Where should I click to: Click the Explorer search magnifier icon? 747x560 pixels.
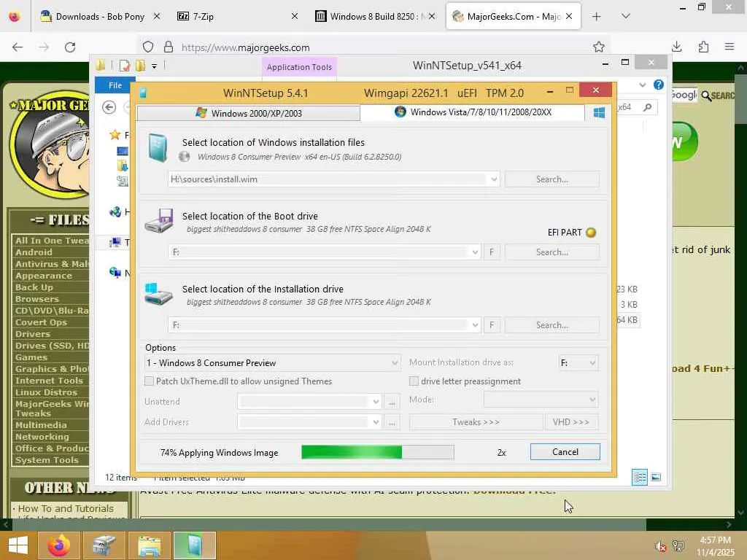(647, 107)
